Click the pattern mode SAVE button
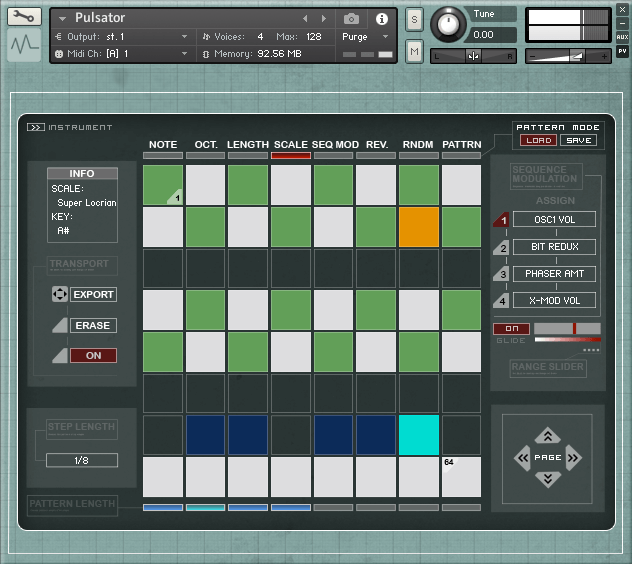 [577, 140]
